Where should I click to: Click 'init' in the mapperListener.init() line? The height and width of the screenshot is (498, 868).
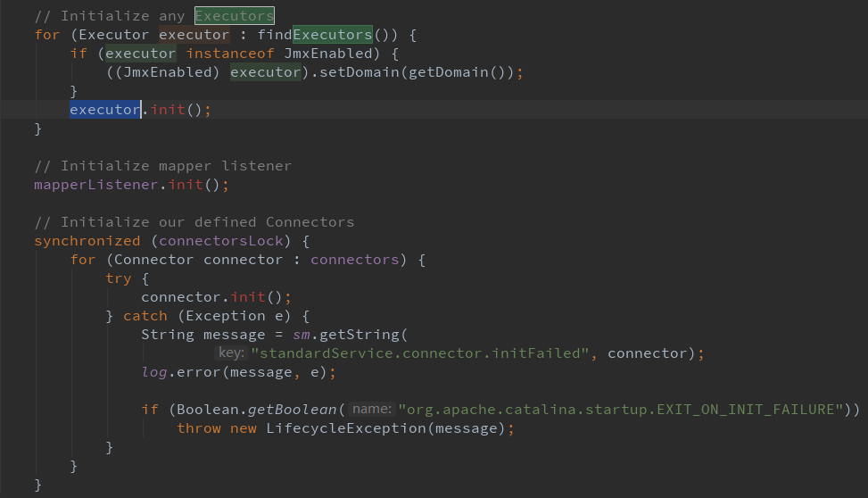pos(186,185)
